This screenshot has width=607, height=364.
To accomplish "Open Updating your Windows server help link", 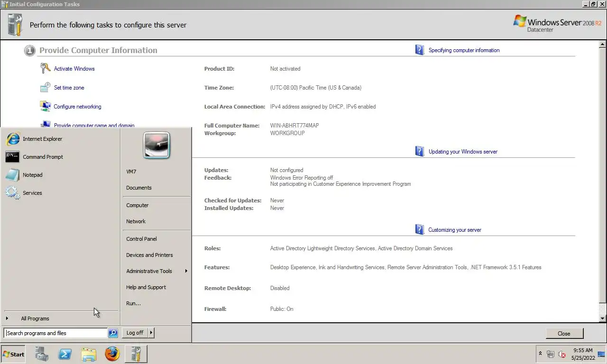I will click(x=463, y=152).
